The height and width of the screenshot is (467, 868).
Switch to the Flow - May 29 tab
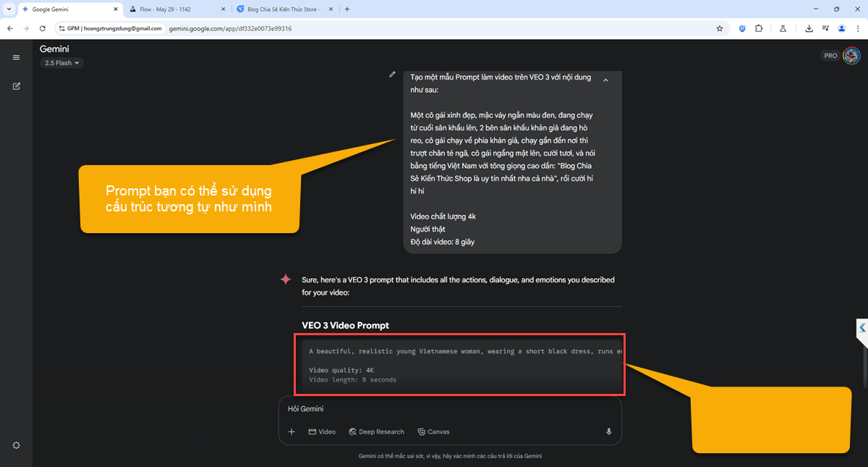[177, 9]
